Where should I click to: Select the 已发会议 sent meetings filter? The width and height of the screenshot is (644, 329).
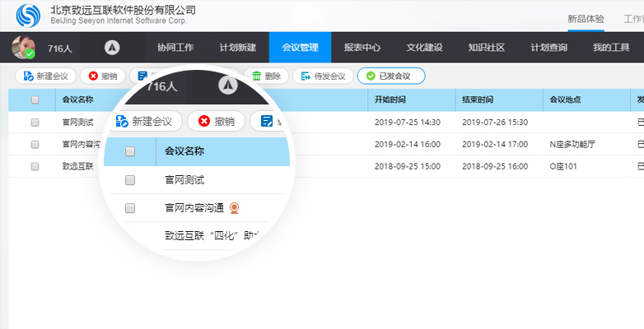point(390,76)
